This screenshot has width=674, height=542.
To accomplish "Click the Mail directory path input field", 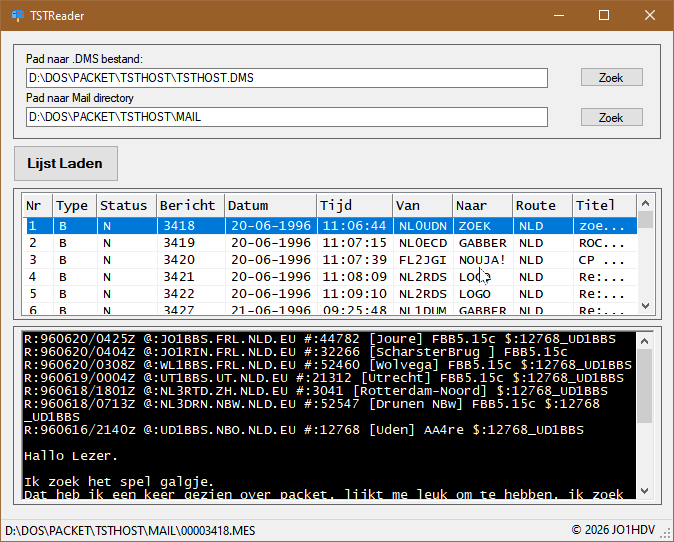I will click(286, 118).
